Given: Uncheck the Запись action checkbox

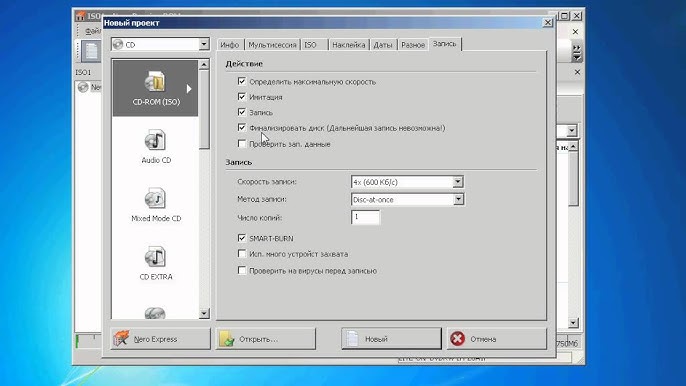Looking at the screenshot, I should [242, 112].
